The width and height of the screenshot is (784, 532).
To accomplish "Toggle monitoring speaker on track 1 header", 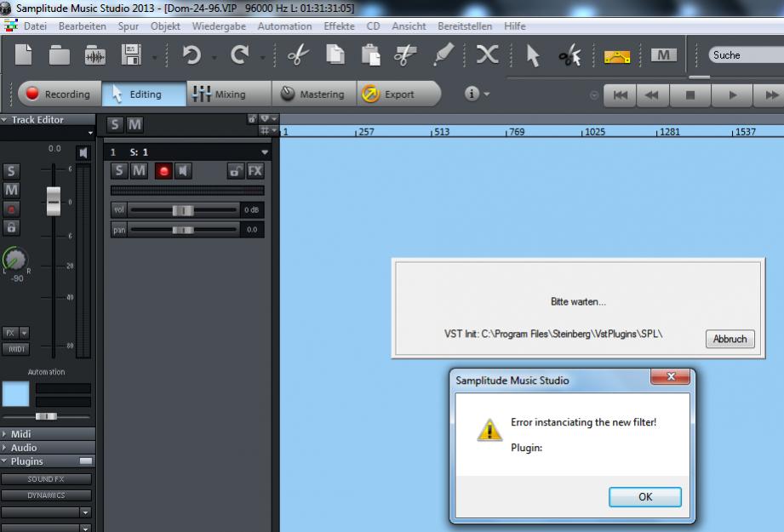I will tap(183, 171).
